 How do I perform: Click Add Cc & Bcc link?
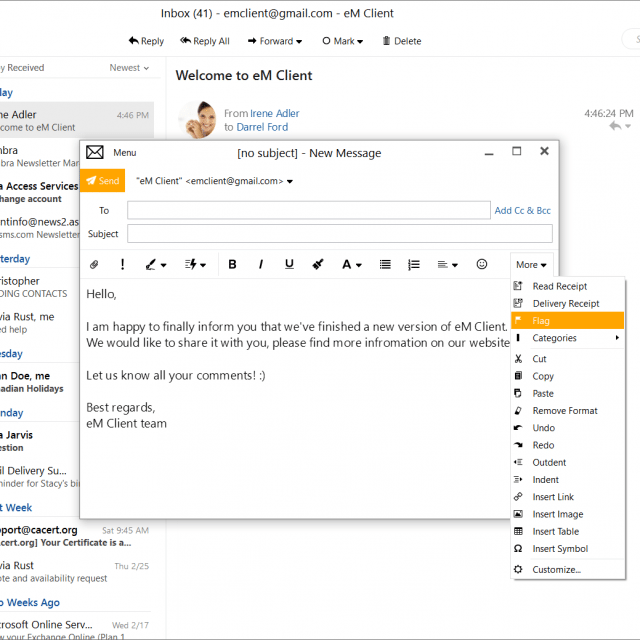[522, 210]
